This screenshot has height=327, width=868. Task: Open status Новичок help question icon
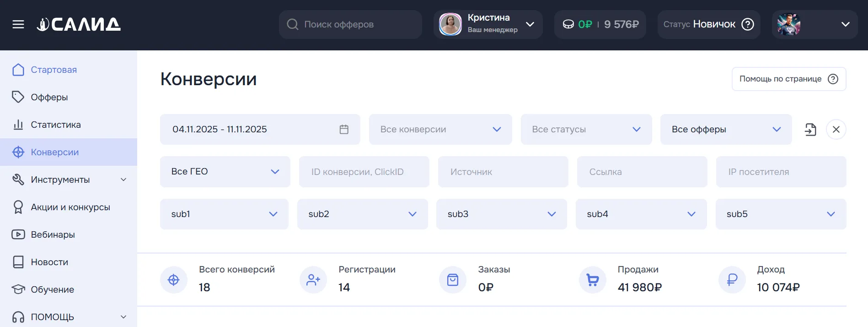click(x=748, y=24)
